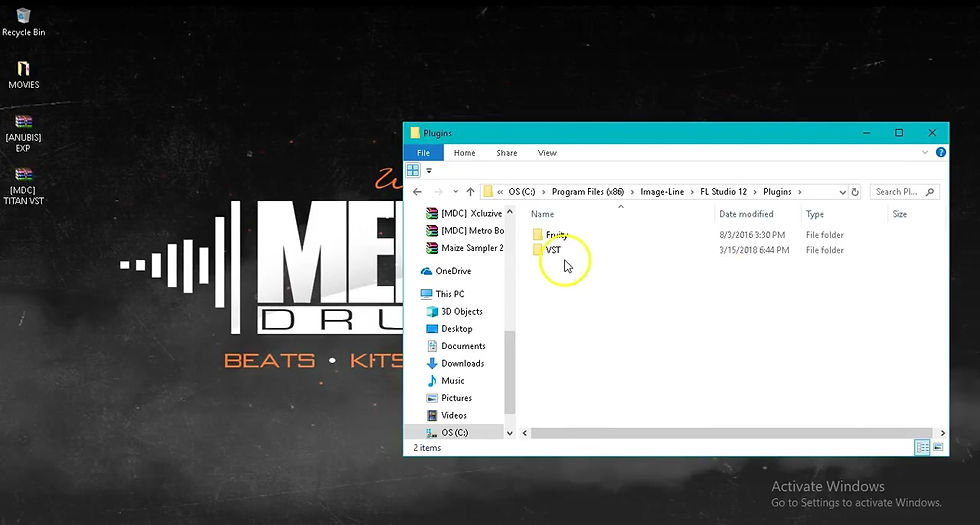Open OneDrive in the navigation pane
980x525 pixels.
446,271
